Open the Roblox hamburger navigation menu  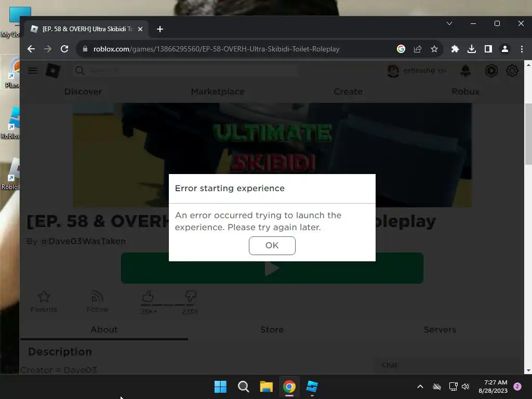coord(33,71)
